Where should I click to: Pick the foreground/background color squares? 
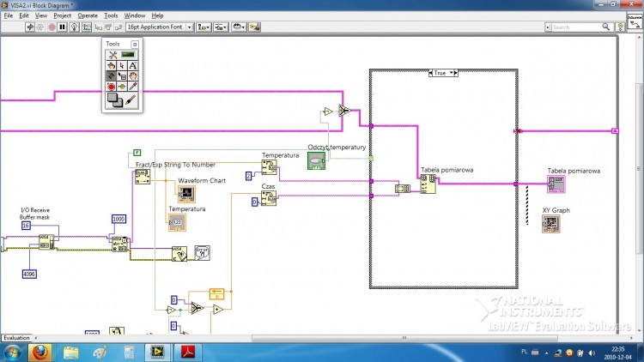tap(114, 100)
